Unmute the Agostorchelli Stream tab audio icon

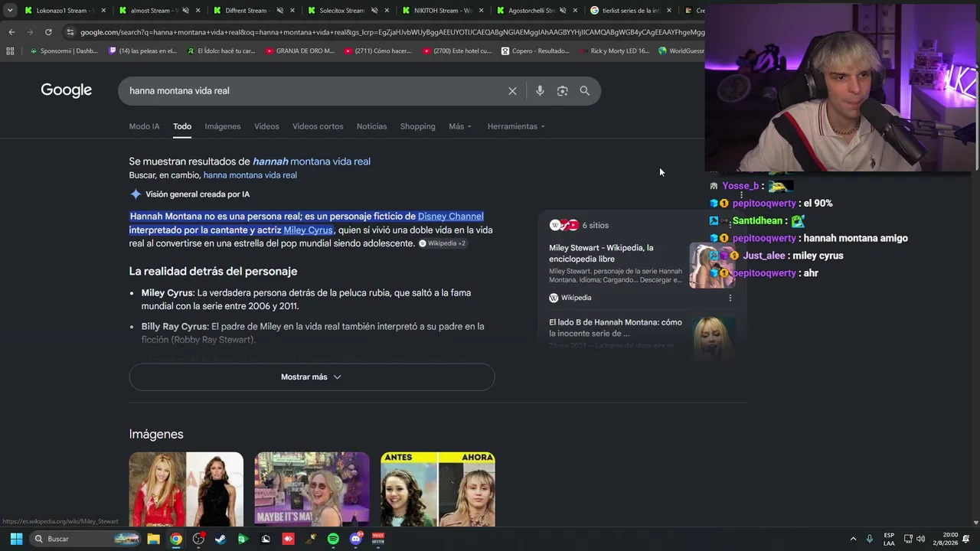[x=563, y=11]
